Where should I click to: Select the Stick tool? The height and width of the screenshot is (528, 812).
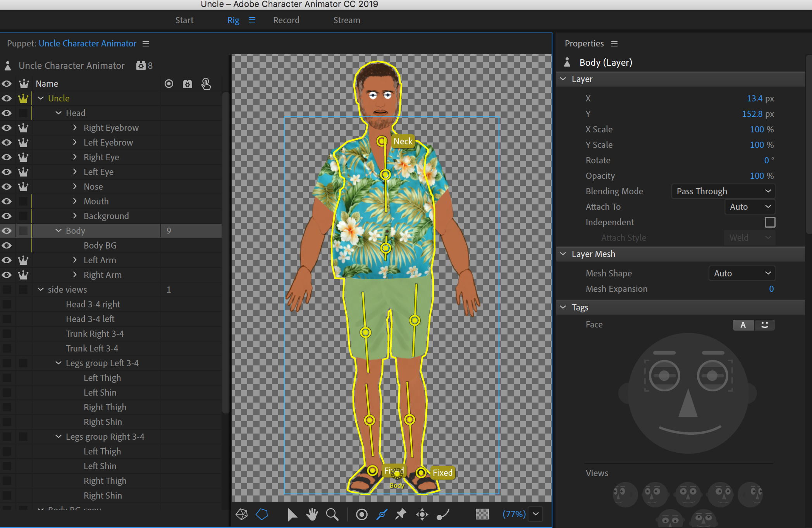(x=382, y=514)
